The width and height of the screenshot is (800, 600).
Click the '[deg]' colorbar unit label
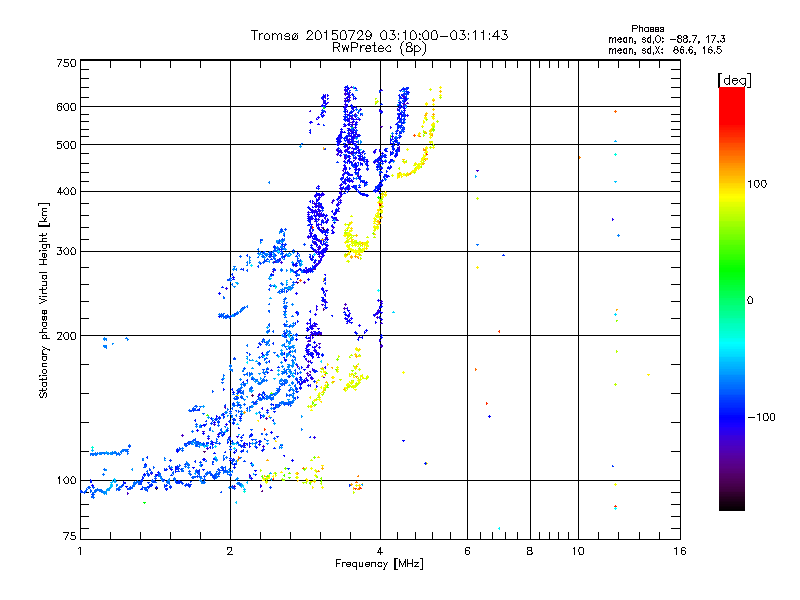point(734,81)
